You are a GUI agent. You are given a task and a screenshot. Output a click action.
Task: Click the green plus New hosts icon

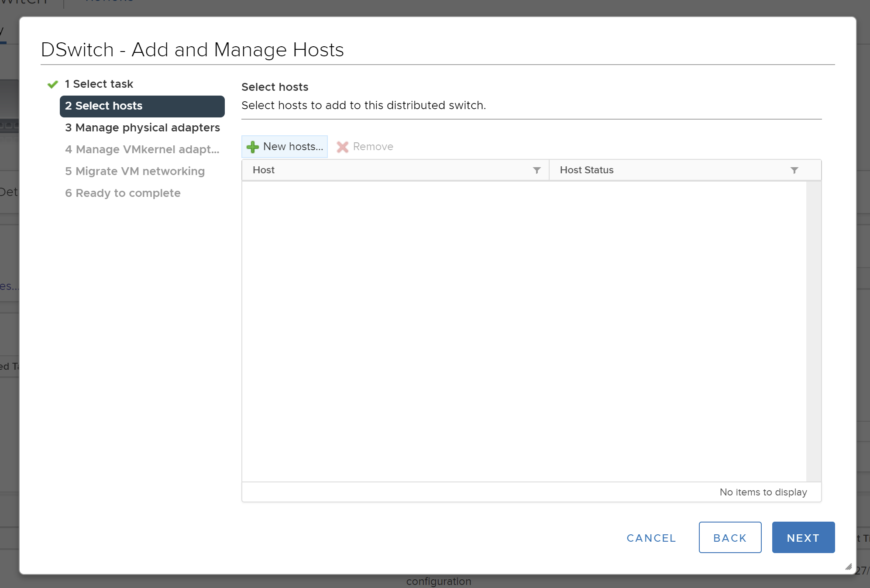point(252,147)
